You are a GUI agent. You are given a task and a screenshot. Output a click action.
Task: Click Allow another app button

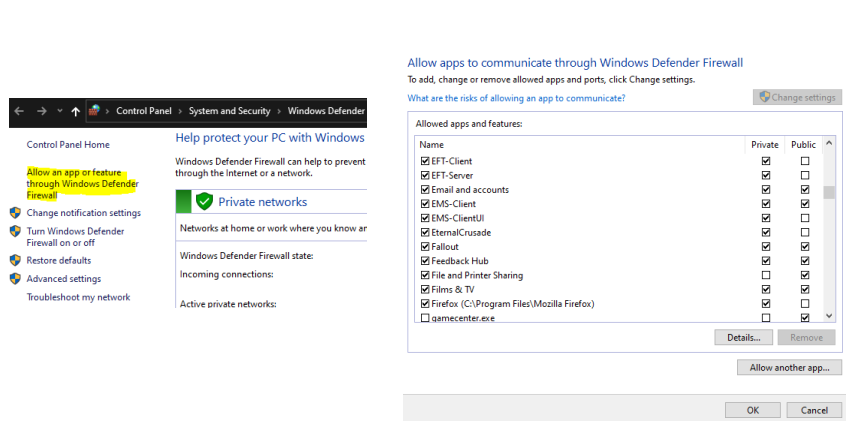789,367
